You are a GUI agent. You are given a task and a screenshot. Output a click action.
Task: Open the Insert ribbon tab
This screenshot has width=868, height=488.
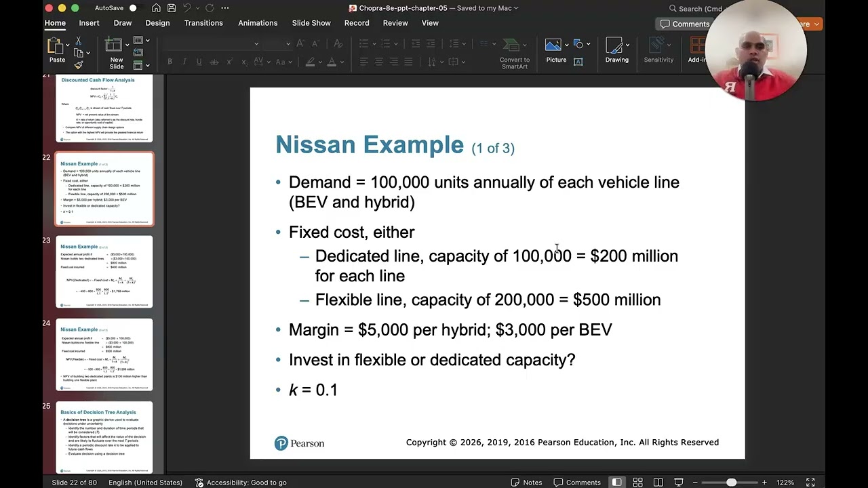click(89, 23)
